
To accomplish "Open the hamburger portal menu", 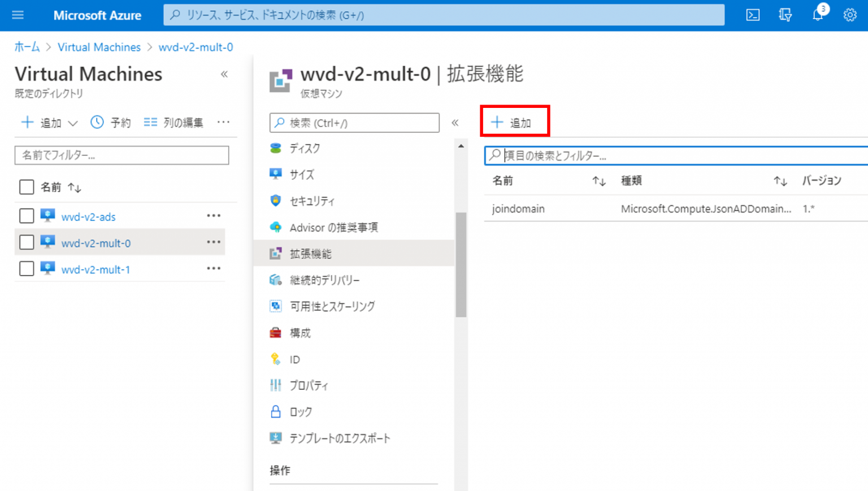I will click(x=19, y=15).
